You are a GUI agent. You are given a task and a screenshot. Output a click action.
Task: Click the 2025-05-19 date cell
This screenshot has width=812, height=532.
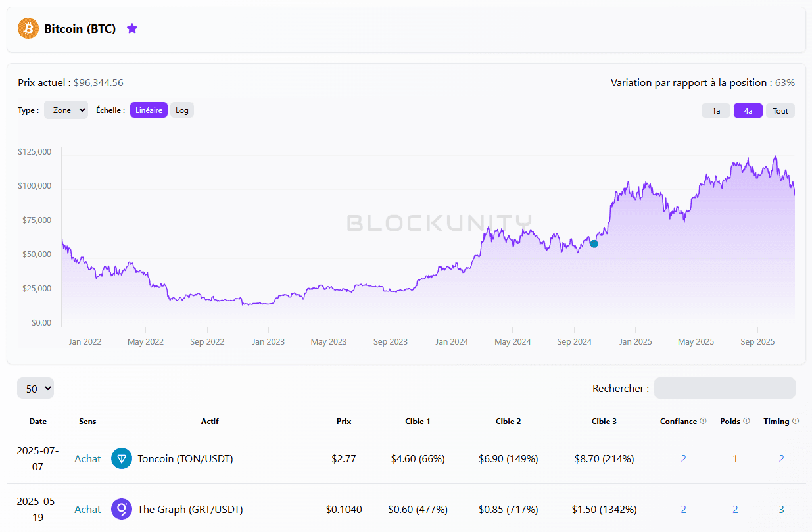38,509
